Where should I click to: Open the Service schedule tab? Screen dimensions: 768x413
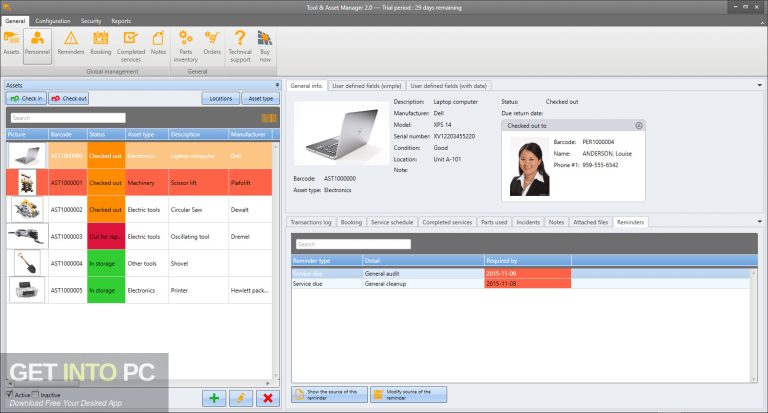[x=392, y=222]
